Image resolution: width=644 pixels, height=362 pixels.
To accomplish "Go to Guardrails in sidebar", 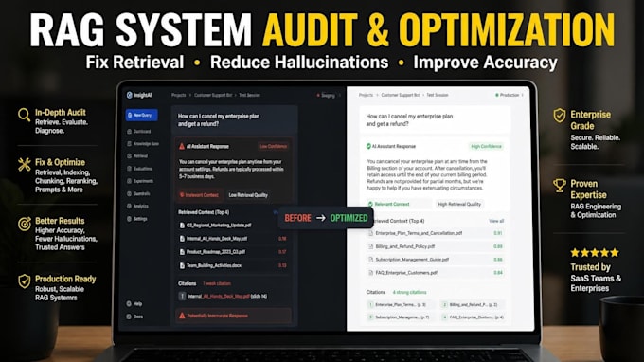I will click(138, 193).
